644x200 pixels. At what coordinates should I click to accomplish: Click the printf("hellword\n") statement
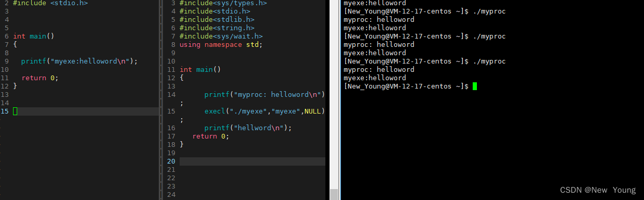pos(248,128)
